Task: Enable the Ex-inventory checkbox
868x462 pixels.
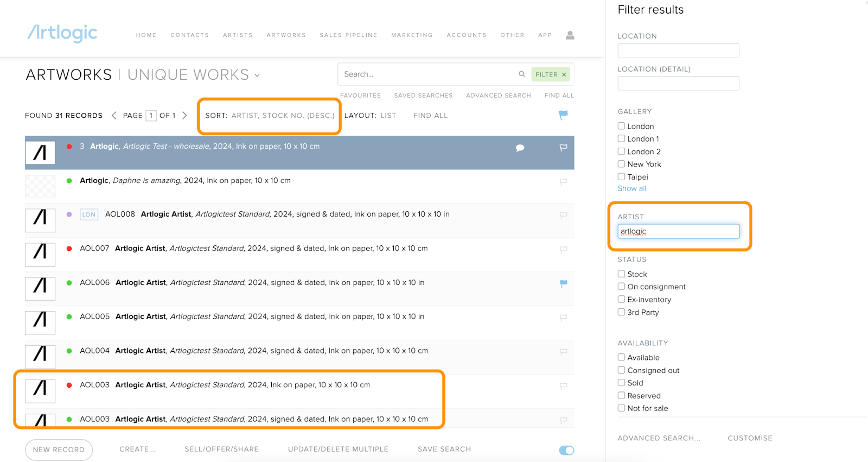Action: coord(621,299)
